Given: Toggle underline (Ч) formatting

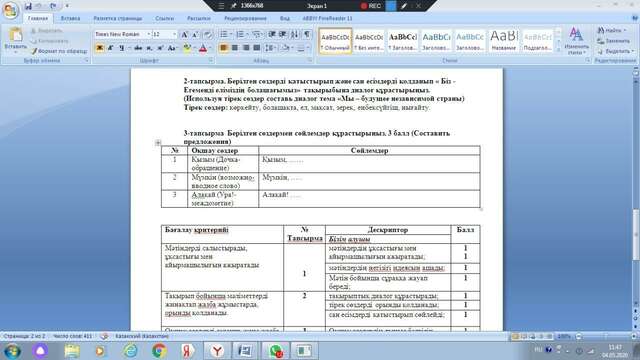Looking at the screenshot, I should [121, 48].
